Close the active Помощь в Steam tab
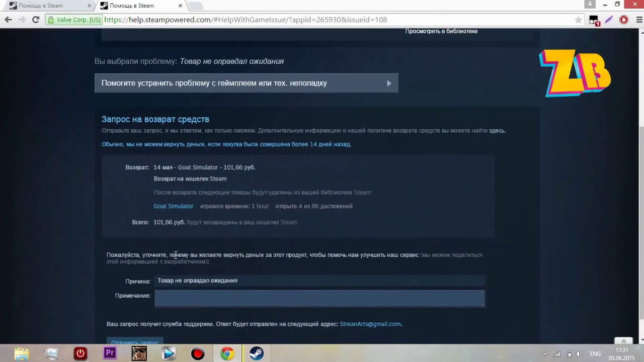The height and width of the screenshot is (362, 644). (180, 6)
